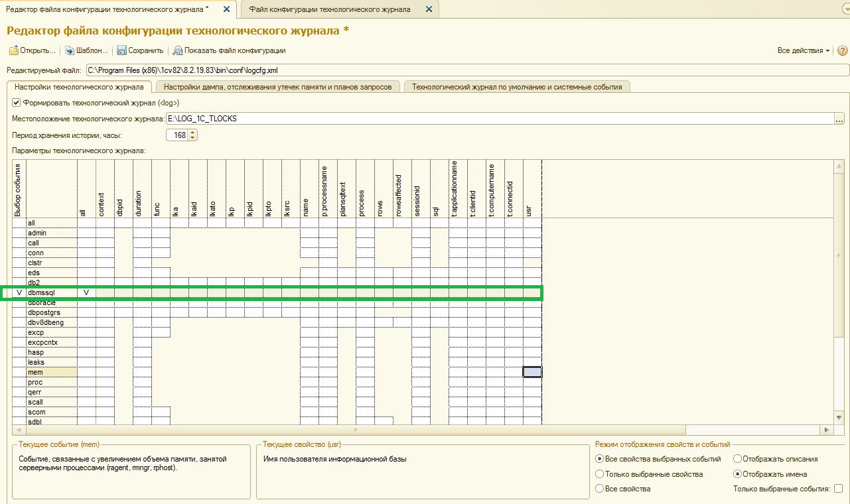Click the history period value 168
The width and height of the screenshot is (850, 504).
click(177, 135)
